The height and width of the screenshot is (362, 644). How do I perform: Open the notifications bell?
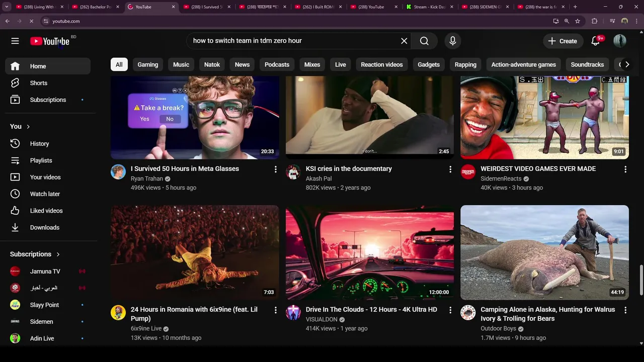tap(596, 41)
